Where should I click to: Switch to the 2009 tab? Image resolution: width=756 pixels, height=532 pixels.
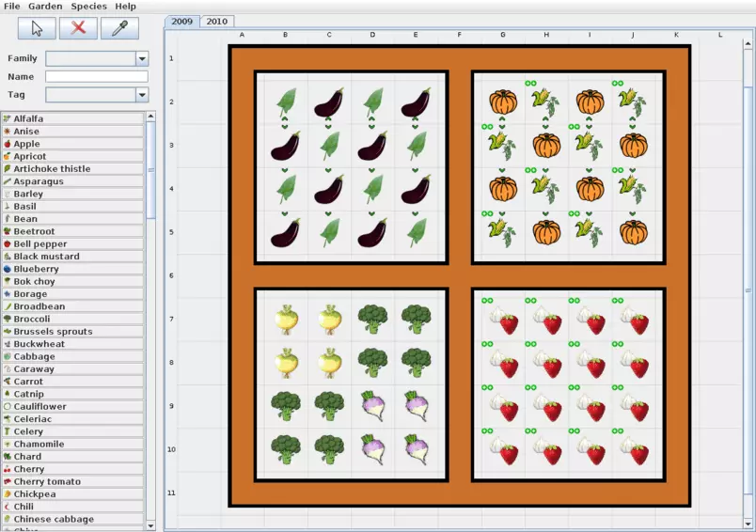[181, 21]
